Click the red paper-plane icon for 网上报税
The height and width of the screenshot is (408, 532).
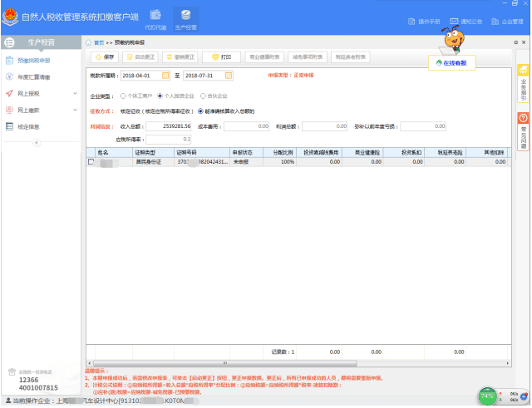pyautogui.click(x=9, y=93)
